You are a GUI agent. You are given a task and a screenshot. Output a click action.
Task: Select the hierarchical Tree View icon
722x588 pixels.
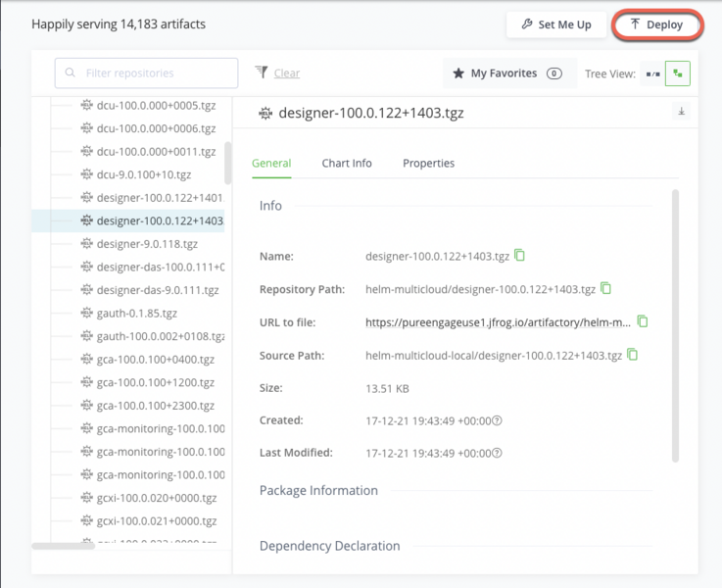click(677, 73)
